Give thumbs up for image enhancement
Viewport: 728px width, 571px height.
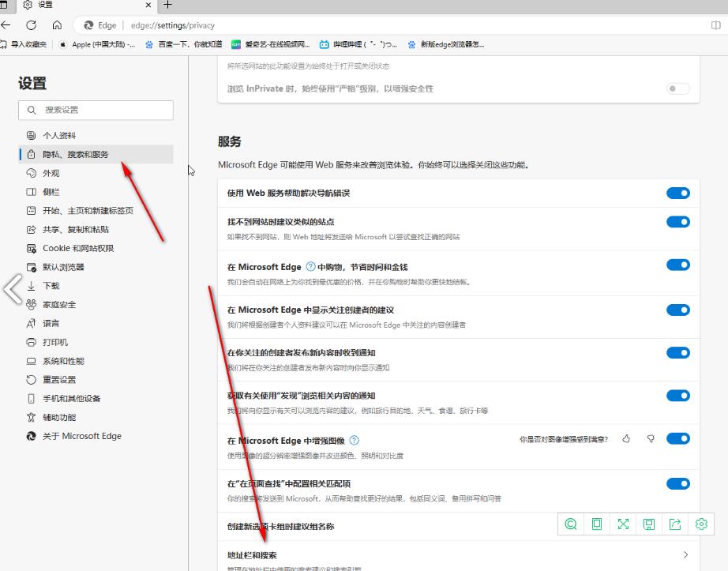(x=626, y=438)
